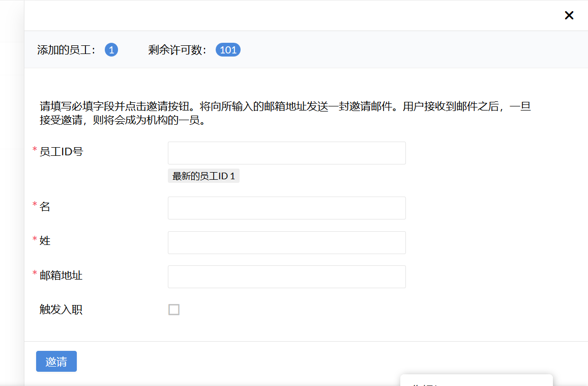Click the 邮箱地址 field label
This screenshot has width=588, height=386.
(61, 275)
